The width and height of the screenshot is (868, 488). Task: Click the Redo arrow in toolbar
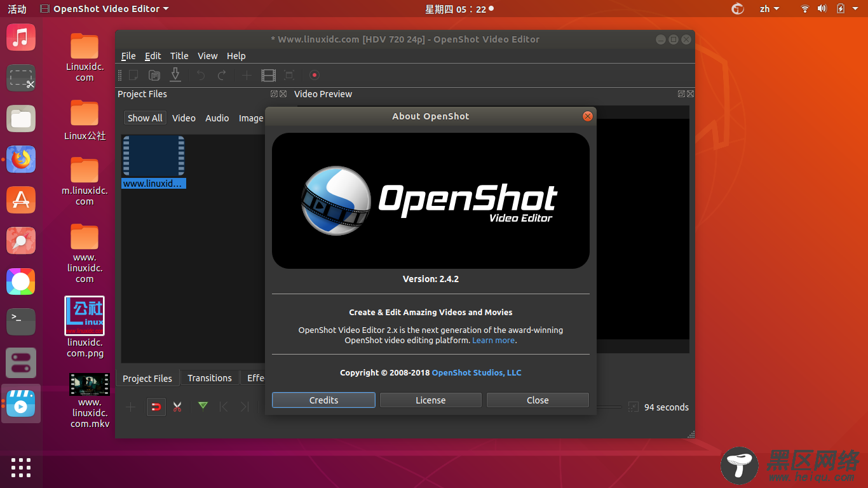click(222, 76)
